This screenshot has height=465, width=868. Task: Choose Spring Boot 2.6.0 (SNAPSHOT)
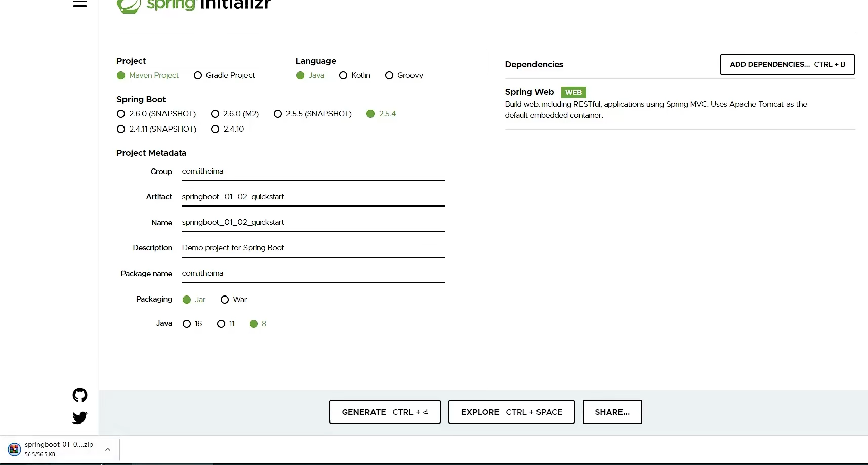pyautogui.click(x=156, y=114)
